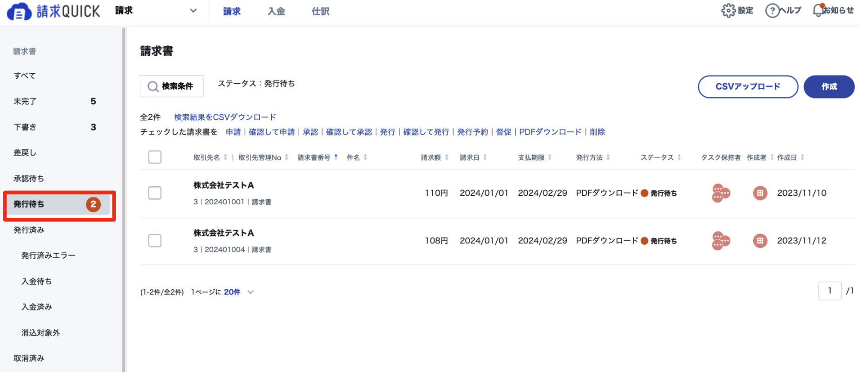The width and height of the screenshot is (868, 372).
Task: Open the 検索条件 search button
Action: click(172, 86)
